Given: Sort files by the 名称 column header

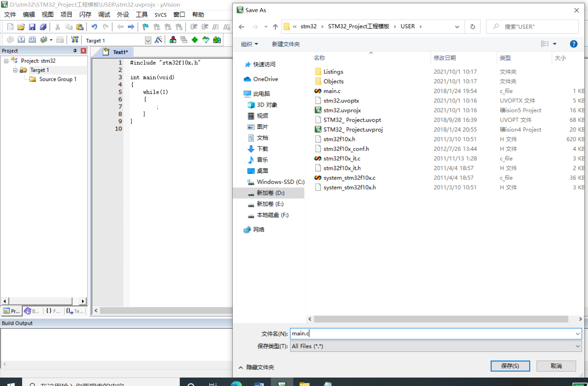Looking at the screenshot, I should 319,58.
